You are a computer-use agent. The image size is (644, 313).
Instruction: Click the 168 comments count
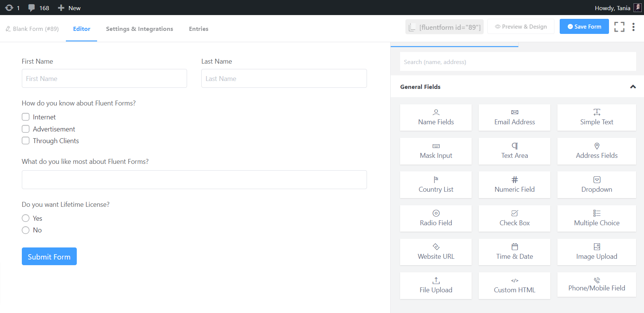click(44, 8)
